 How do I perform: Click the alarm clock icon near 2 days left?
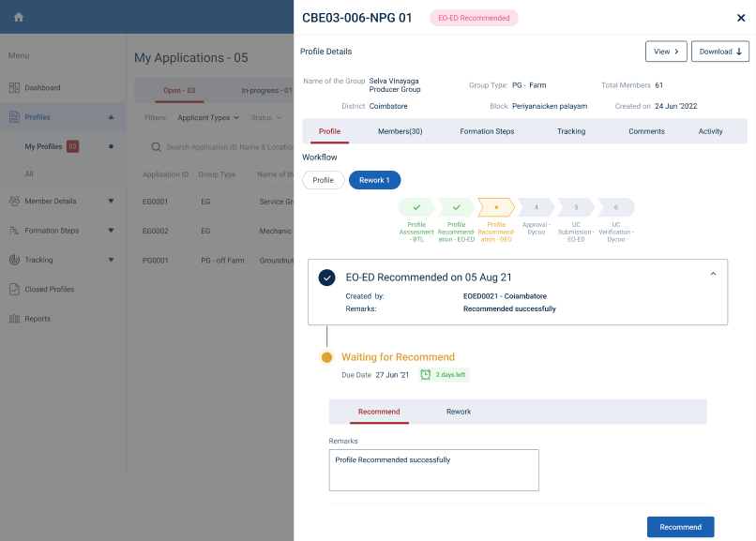click(x=426, y=375)
